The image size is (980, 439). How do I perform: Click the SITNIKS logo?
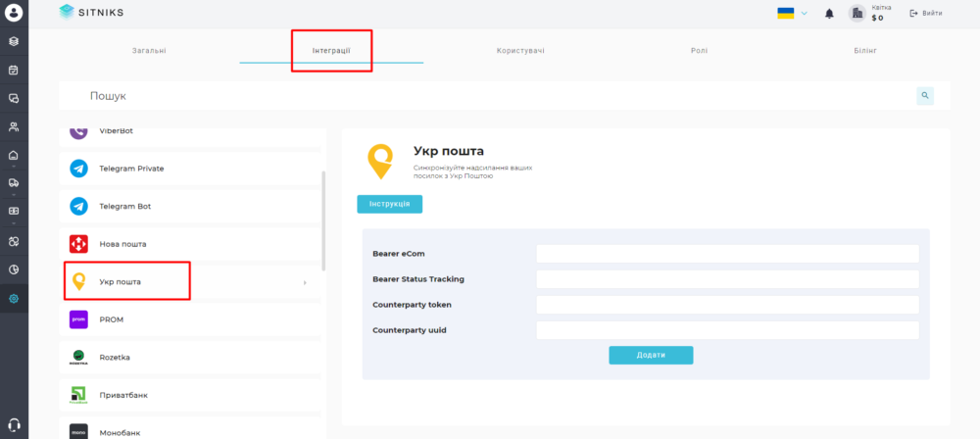point(91,13)
